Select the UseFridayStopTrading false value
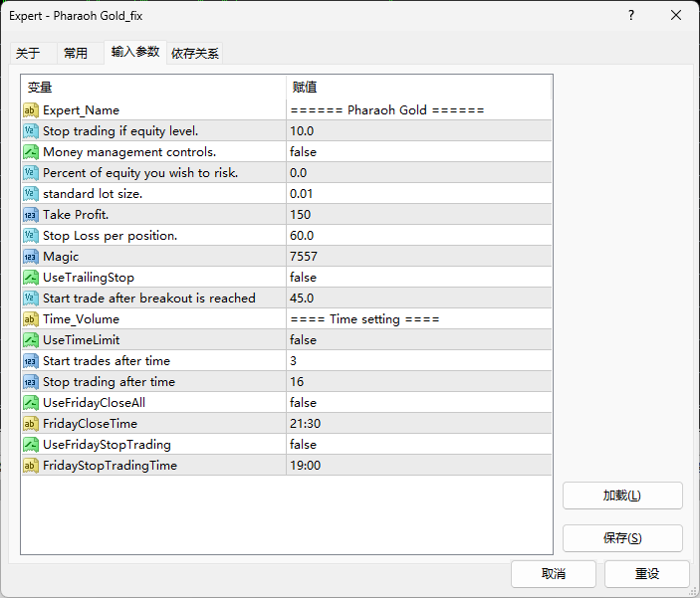This screenshot has width=700, height=598. (303, 445)
